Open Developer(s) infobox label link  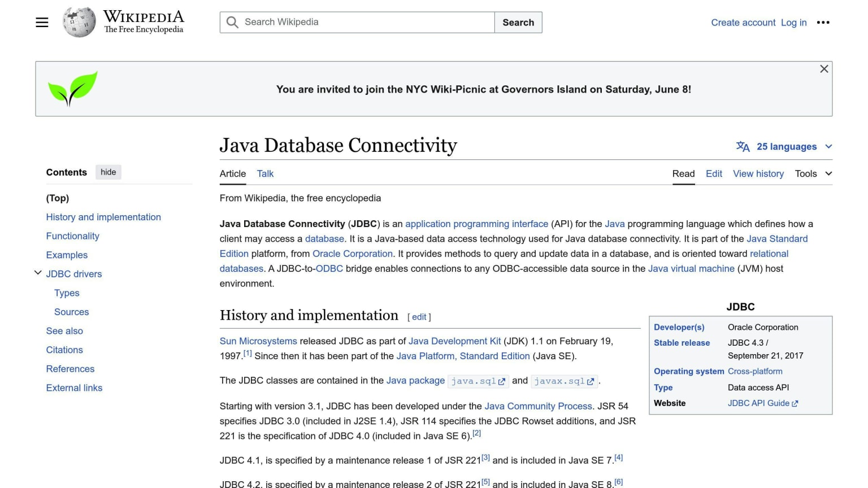tap(679, 328)
